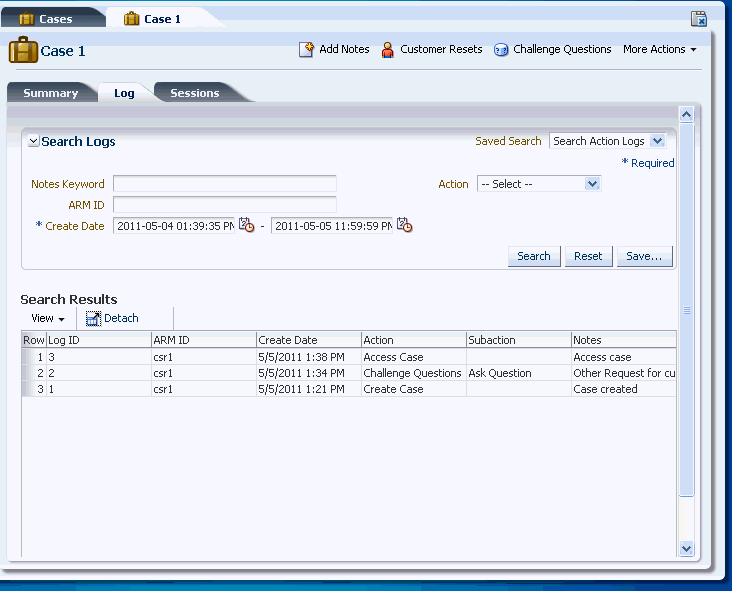
Task: Click the Cases tab briefcase icon
Action: 27,19
